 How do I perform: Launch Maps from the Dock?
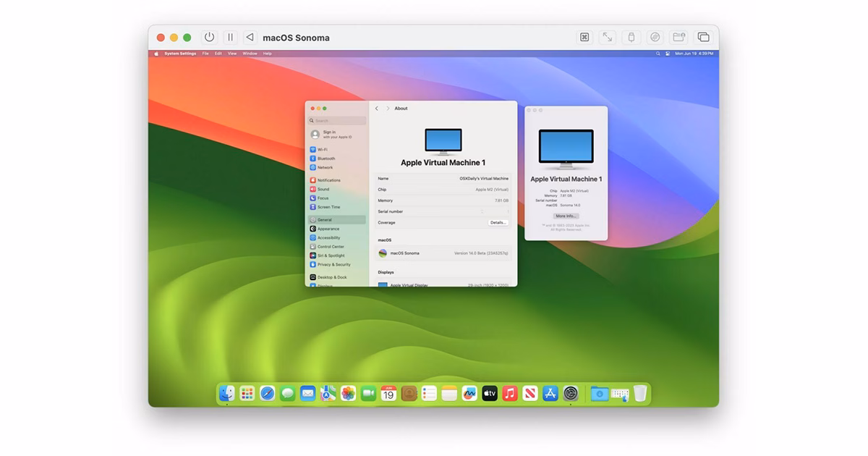[328, 393]
